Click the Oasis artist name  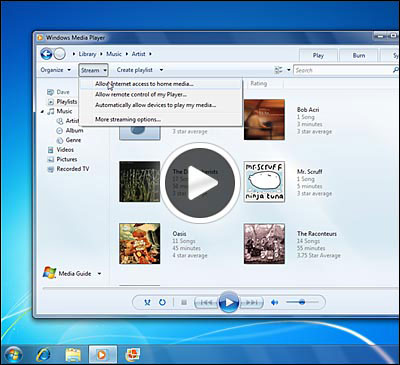point(180,234)
